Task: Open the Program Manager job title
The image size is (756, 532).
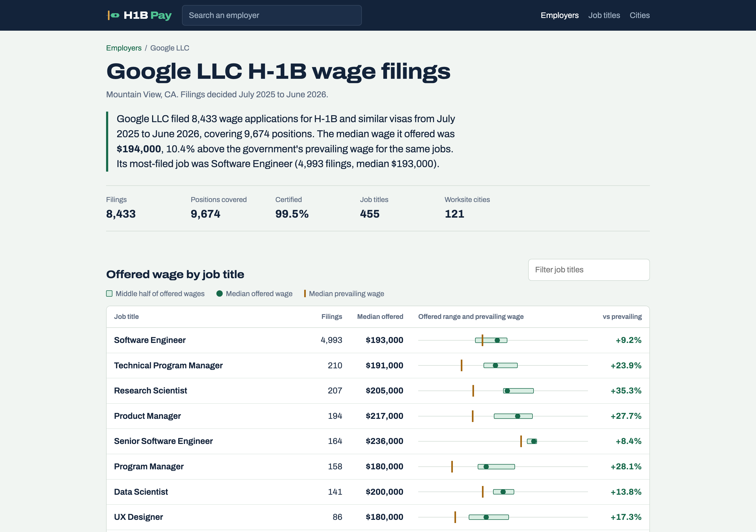Action: 149,466
